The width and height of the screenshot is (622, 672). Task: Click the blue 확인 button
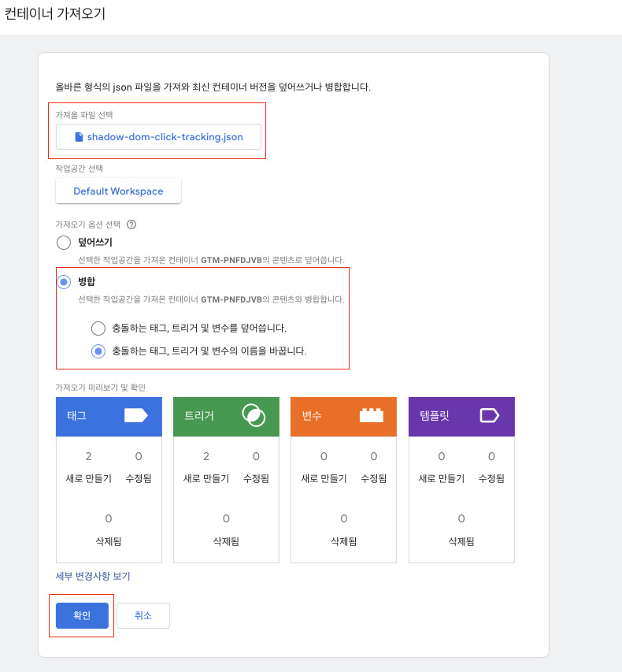82,615
